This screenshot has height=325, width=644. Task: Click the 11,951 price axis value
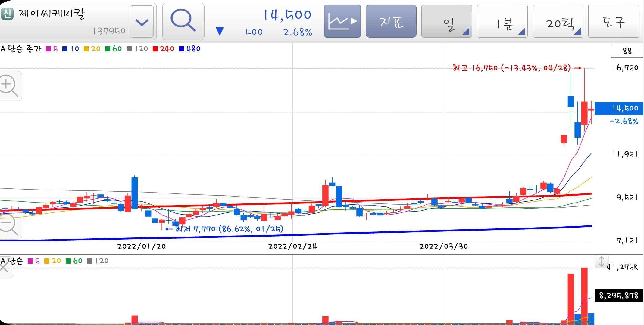tap(625, 154)
